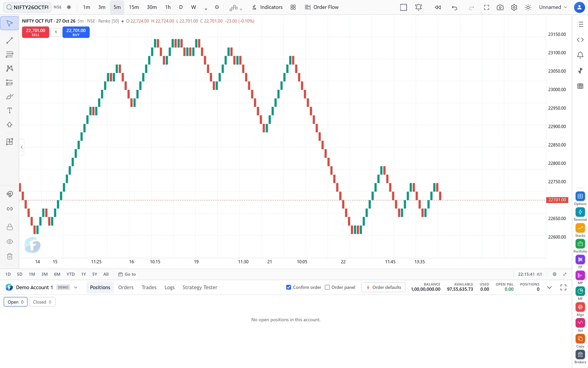The image size is (588, 368).
Task: Select the pattern drawing tool
Action: [x=9, y=68]
